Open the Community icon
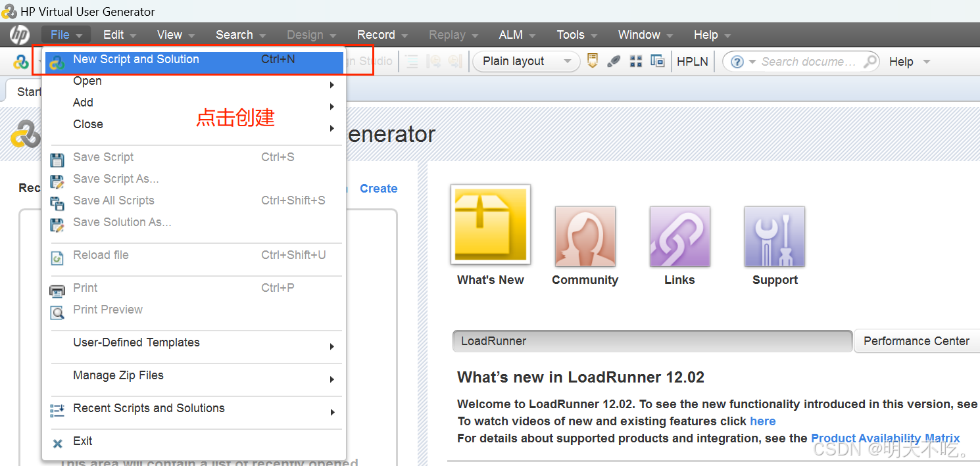980x466 pixels. [x=585, y=237]
